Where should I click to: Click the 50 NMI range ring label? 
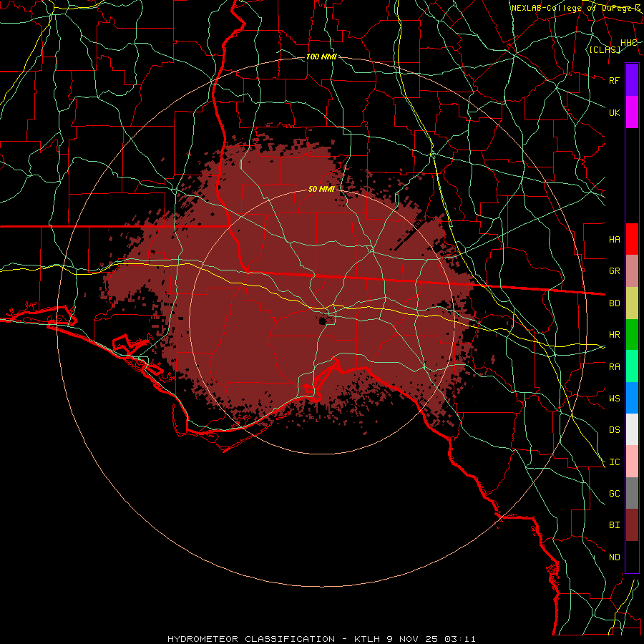click(x=321, y=189)
